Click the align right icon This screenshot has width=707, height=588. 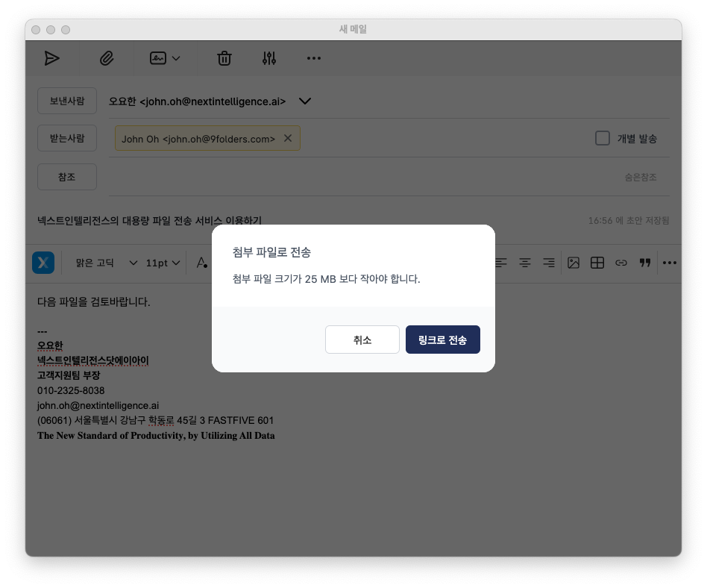tap(549, 263)
